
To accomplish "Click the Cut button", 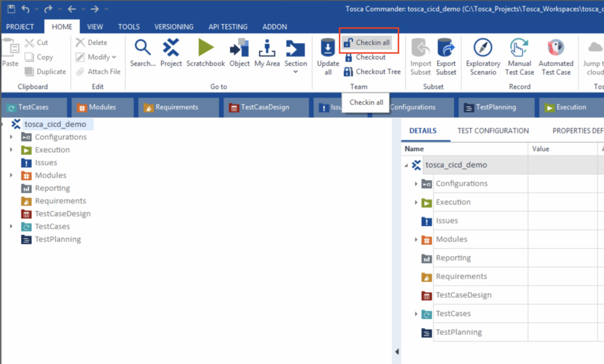I will (x=37, y=42).
